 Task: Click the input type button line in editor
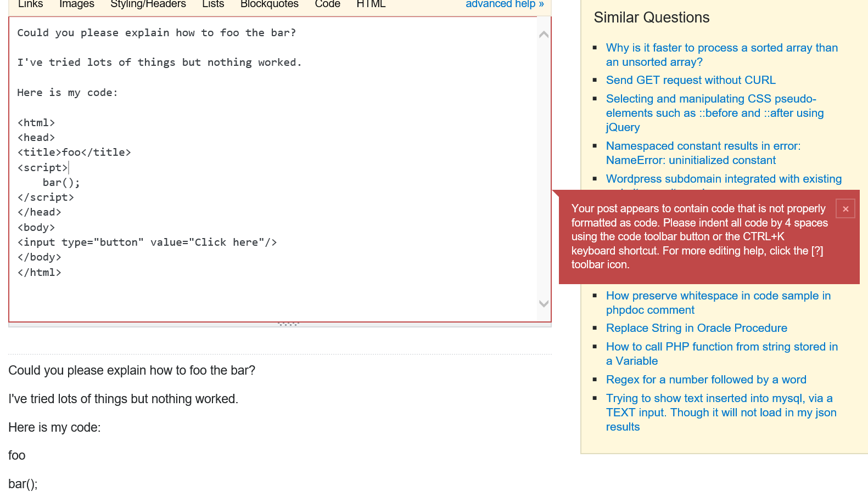point(147,242)
